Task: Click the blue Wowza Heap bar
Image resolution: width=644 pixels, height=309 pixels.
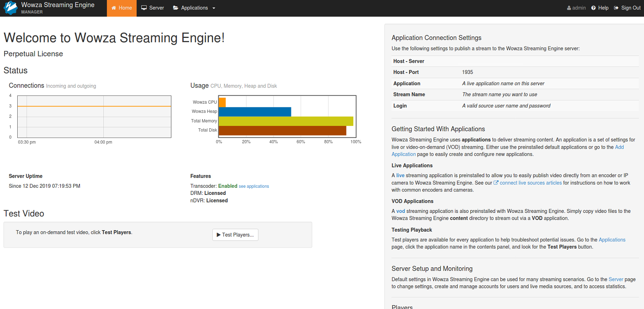Action: (x=255, y=112)
